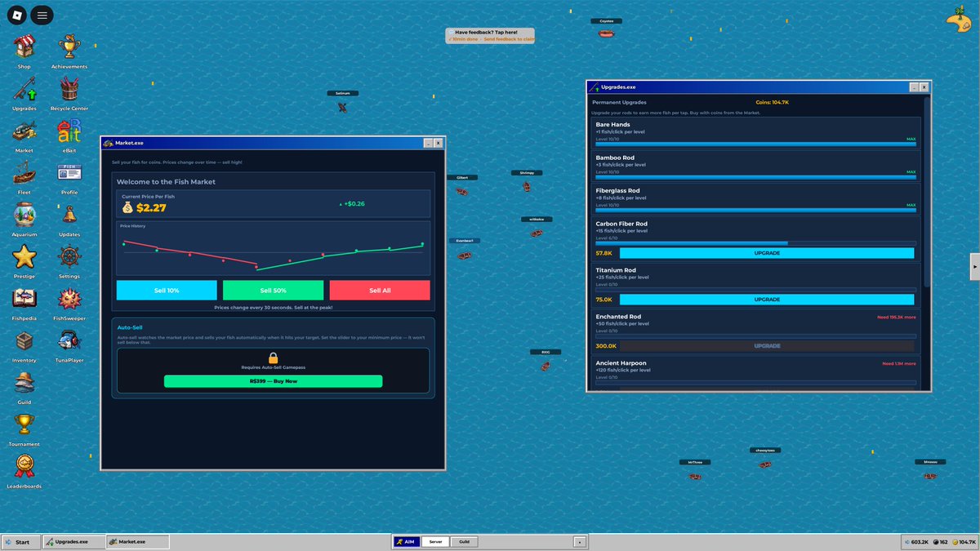Click 'Welcome to the Fish Market' heading

tap(166, 182)
